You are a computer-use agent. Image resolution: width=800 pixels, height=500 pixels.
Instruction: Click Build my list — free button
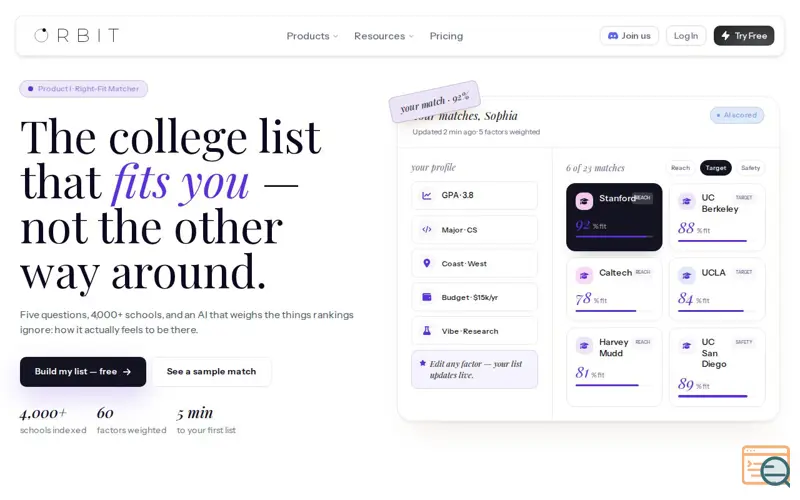[x=83, y=371]
